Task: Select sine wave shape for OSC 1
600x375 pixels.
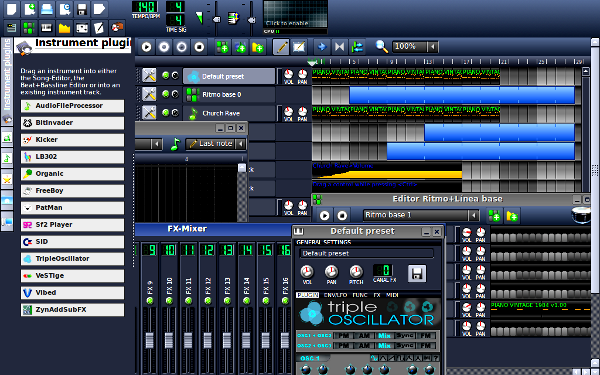Action: tap(374, 359)
